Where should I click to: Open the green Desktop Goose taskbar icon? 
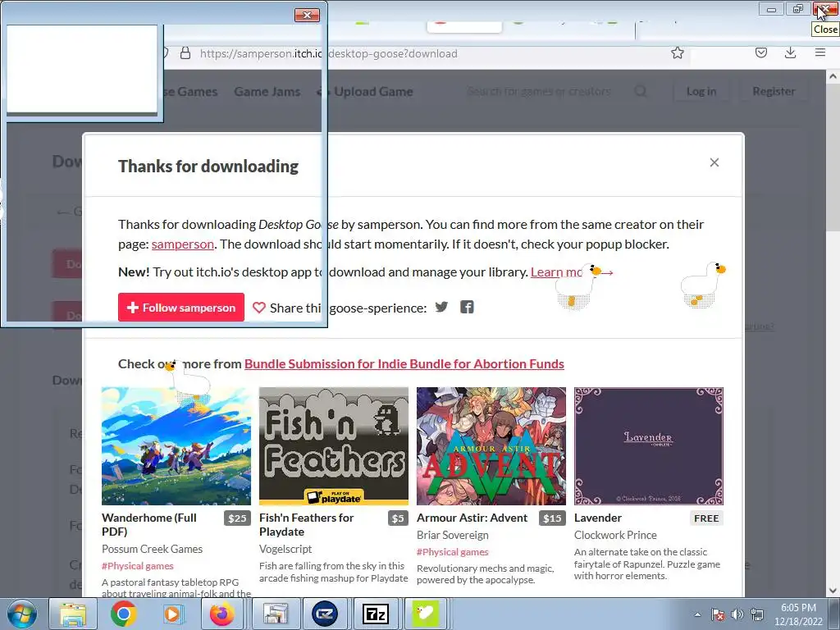point(426,614)
